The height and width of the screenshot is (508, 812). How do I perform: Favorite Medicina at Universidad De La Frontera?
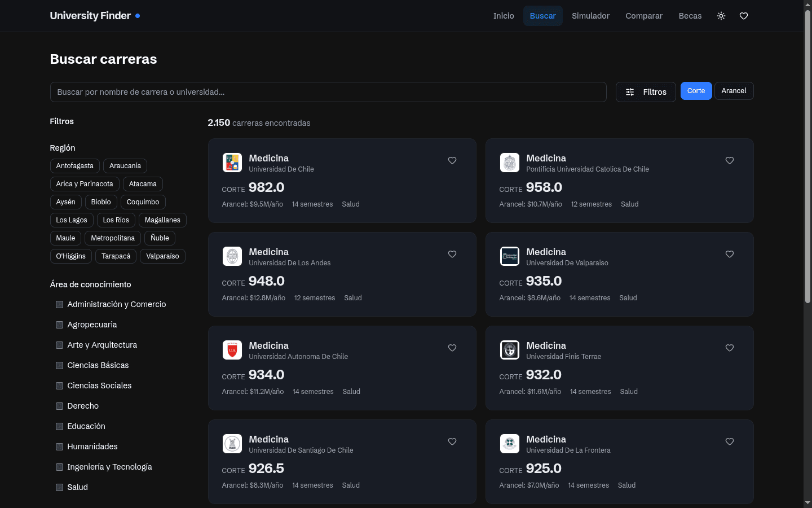pyautogui.click(x=730, y=441)
